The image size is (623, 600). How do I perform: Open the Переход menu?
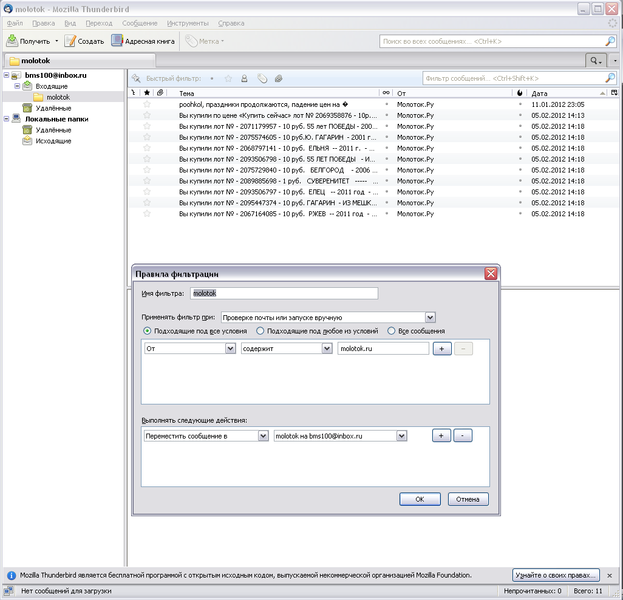[99, 23]
